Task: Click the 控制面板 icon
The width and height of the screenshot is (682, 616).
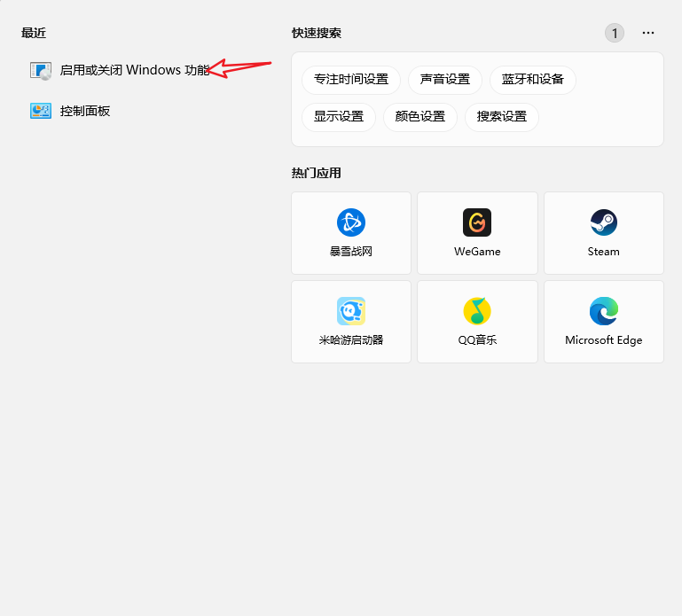Action: tap(41, 111)
